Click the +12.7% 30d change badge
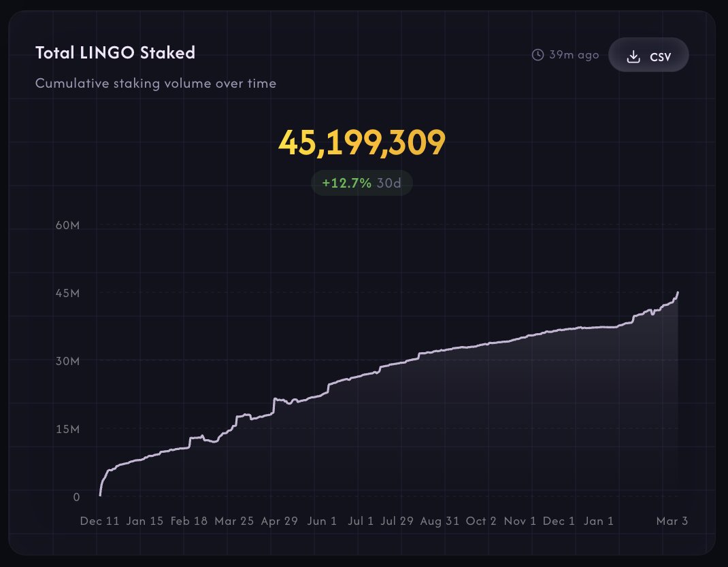The image size is (728, 567). (x=362, y=183)
